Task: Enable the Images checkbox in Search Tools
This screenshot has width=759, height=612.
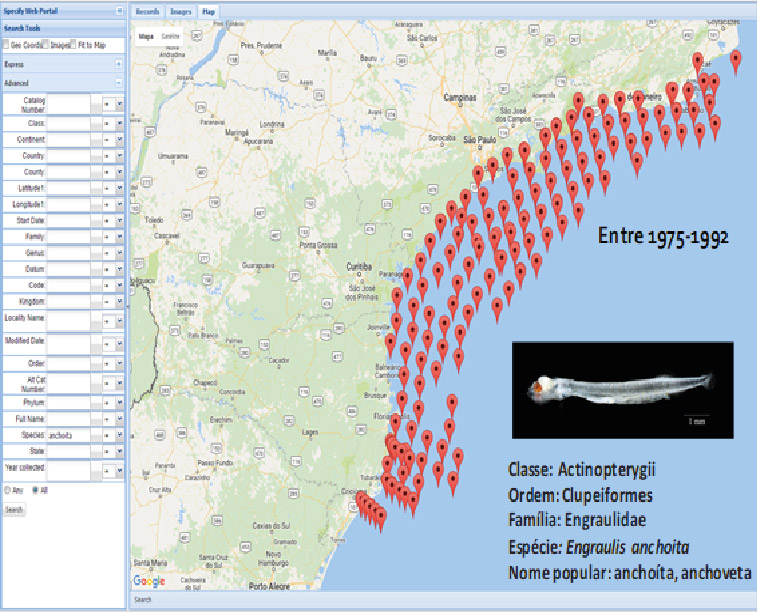Action: tap(46, 45)
